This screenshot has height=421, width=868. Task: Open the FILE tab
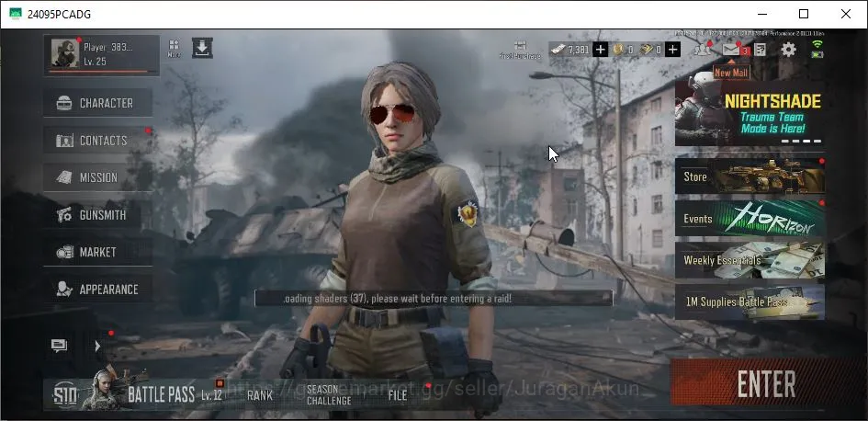pos(398,395)
